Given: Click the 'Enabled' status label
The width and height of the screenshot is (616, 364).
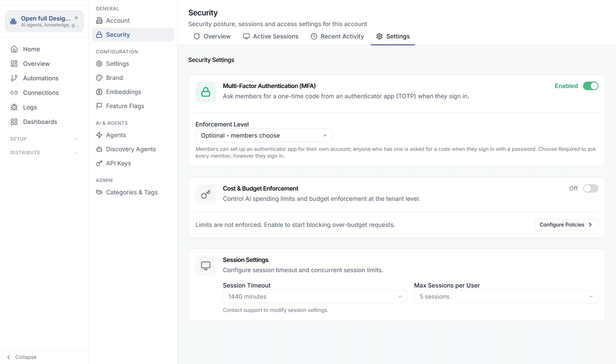Looking at the screenshot, I should 566,86.
